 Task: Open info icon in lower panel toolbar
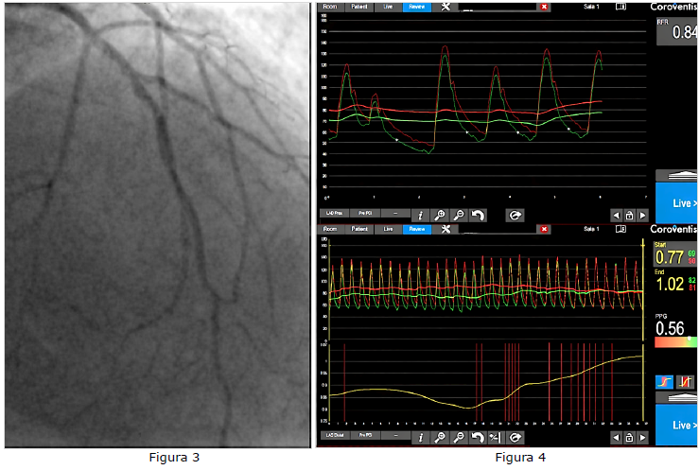[419, 437]
